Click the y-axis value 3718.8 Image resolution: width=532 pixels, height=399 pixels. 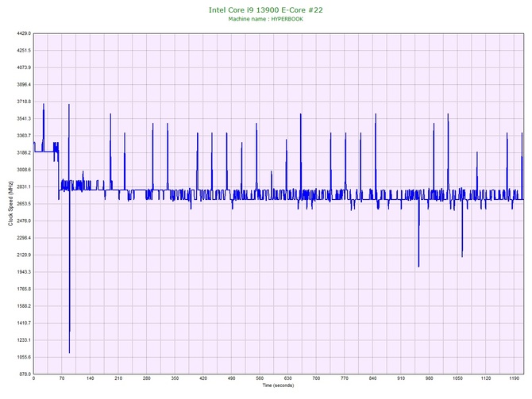point(24,102)
